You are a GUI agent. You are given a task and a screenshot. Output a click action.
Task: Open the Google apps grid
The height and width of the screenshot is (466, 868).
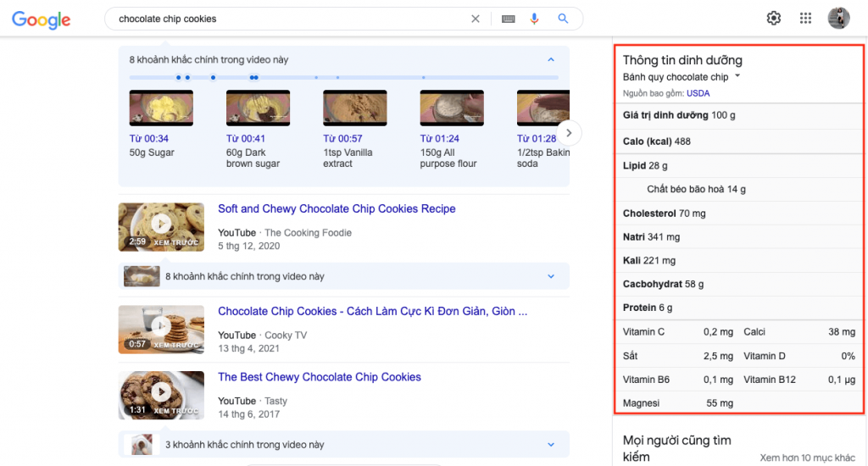(805, 19)
